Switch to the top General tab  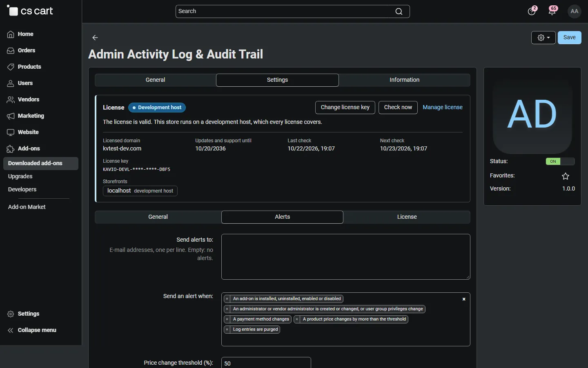pos(156,80)
